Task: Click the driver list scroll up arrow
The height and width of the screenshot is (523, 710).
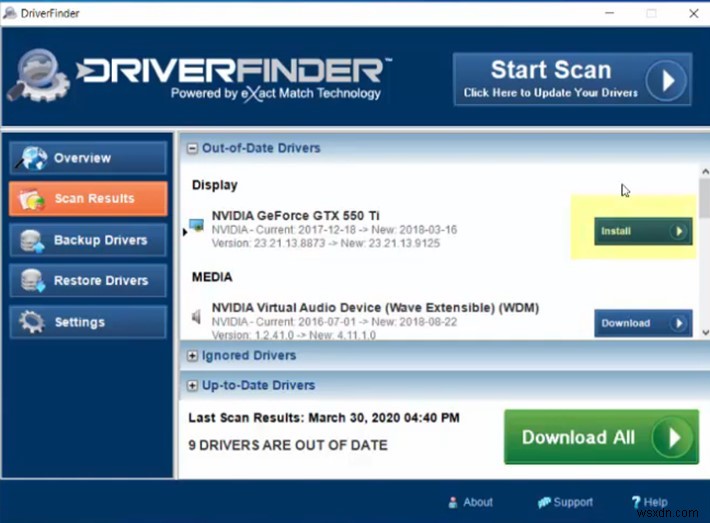Action: click(x=705, y=172)
